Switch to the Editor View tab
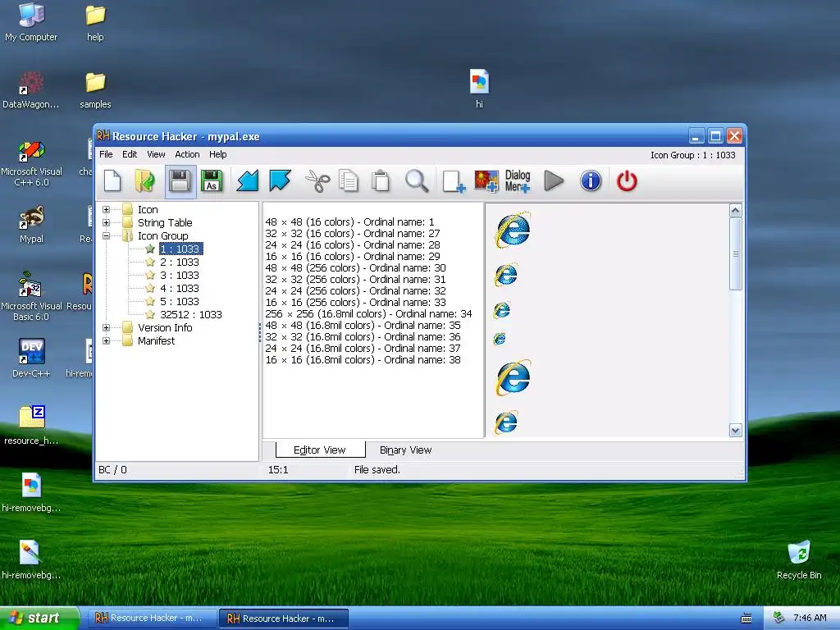 (x=320, y=450)
